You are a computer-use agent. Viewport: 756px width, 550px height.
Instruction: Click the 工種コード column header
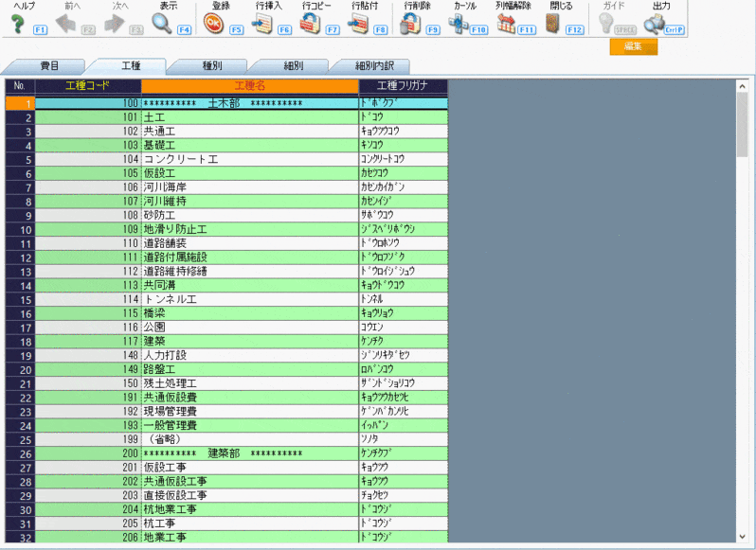point(88,86)
